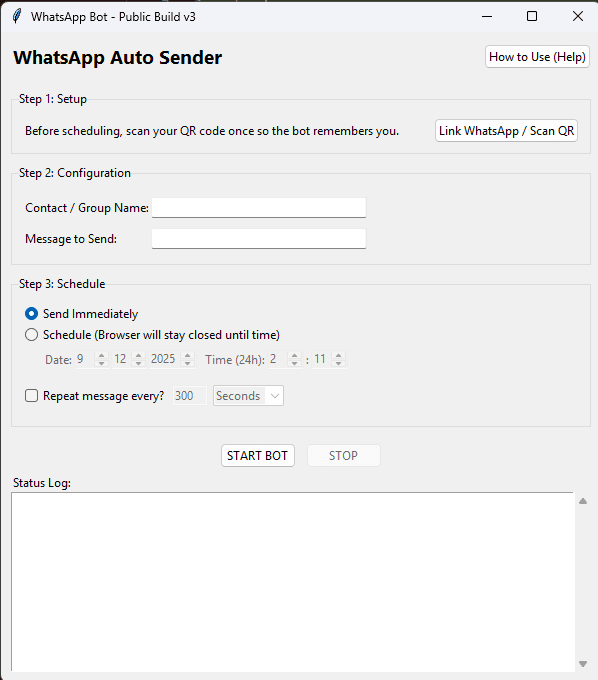Focus the Contact / Group Name field

pos(258,208)
